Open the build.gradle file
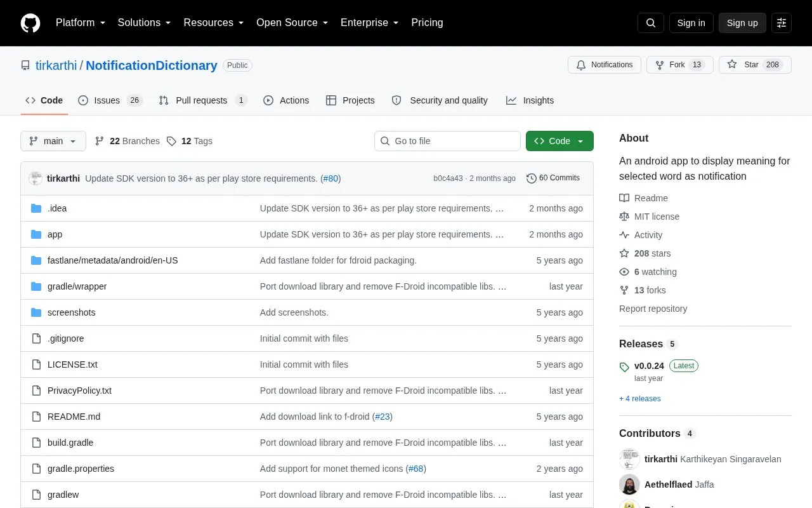Screen dimensions: 812x508 pyautogui.click(x=70, y=443)
